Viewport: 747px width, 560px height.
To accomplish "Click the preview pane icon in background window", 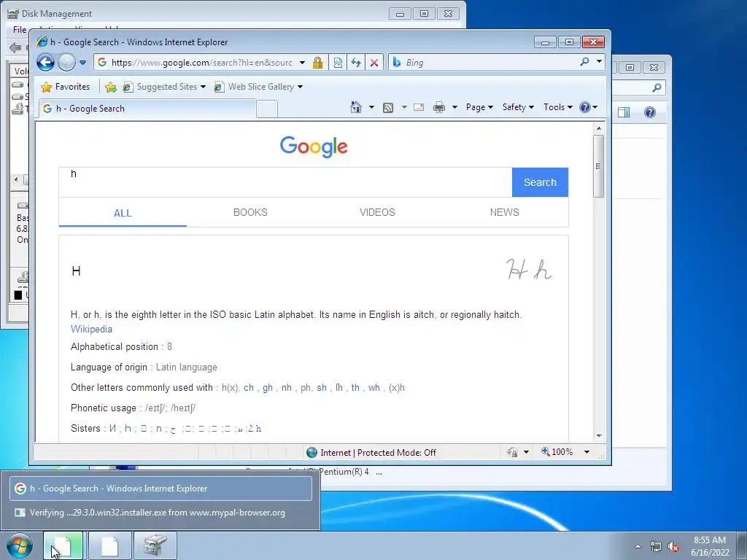I will pyautogui.click(x=624, y=112).
